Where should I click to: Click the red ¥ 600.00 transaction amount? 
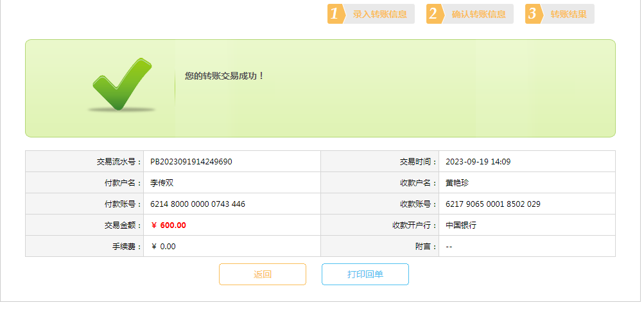click(x=169, y=225)
